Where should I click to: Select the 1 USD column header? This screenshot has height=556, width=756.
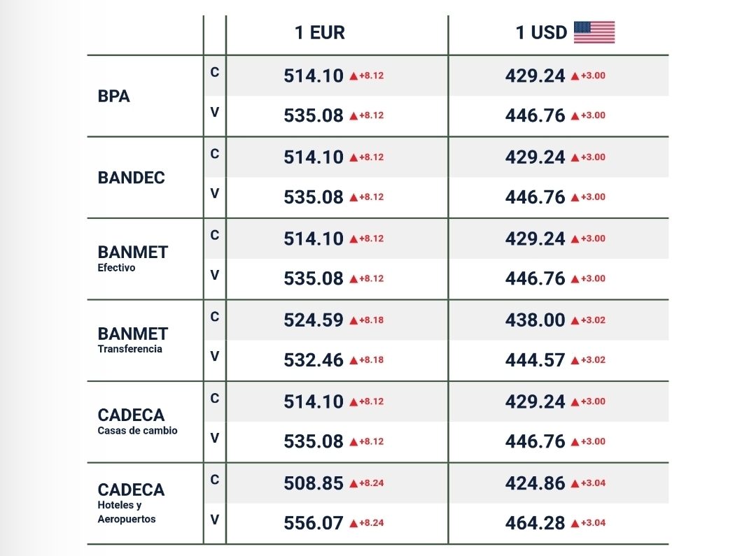tap(541, 33)
